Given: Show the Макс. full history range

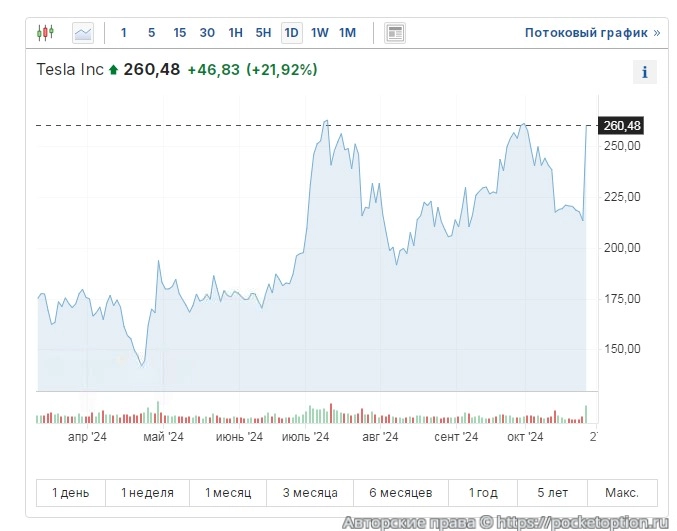Looking at the screenshot, I should [x=622, y=493].
